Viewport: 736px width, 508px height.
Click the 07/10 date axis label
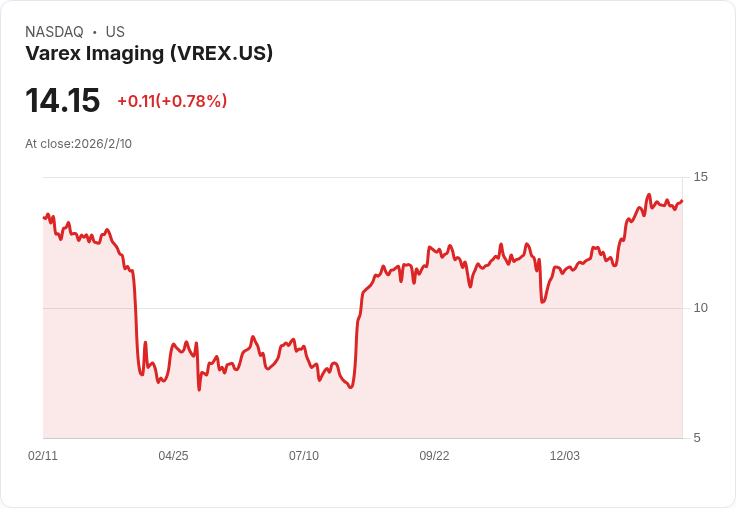[304, 456]
